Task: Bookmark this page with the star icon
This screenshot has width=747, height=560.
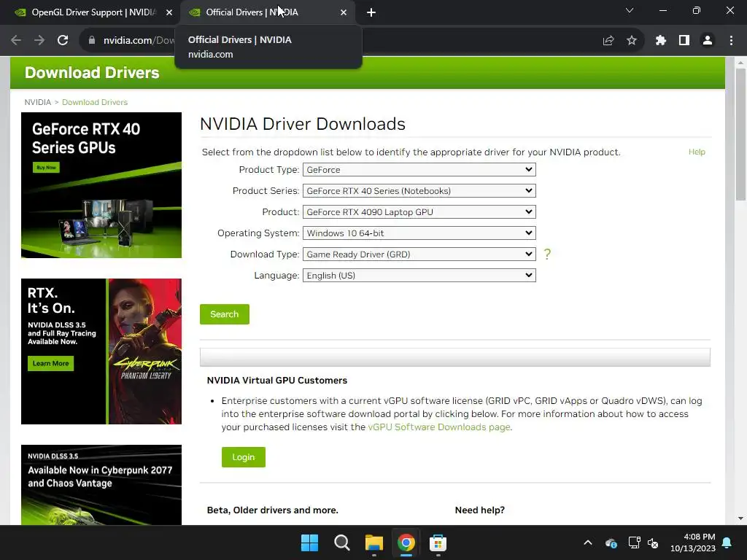Action: [x=632, y=41]
